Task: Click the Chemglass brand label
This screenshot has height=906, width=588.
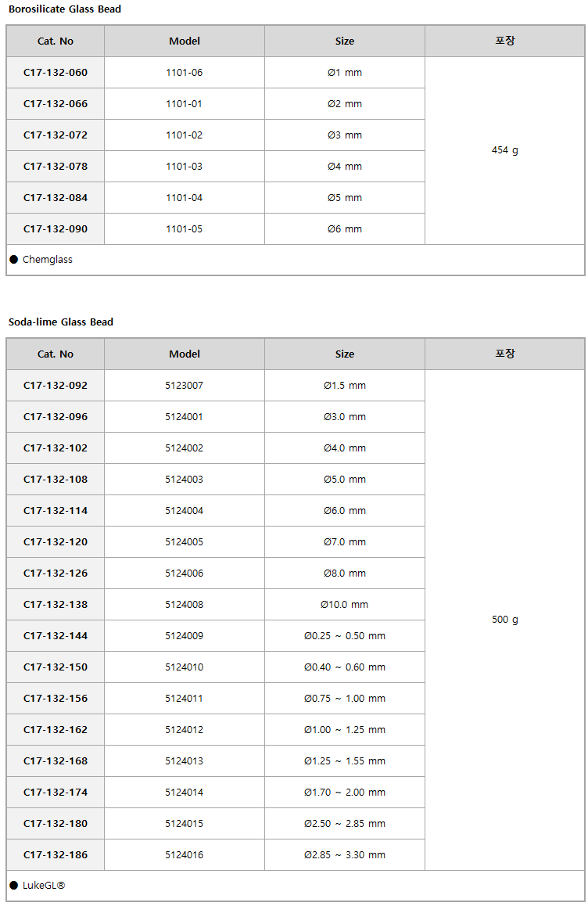Action: click(48, 260)
